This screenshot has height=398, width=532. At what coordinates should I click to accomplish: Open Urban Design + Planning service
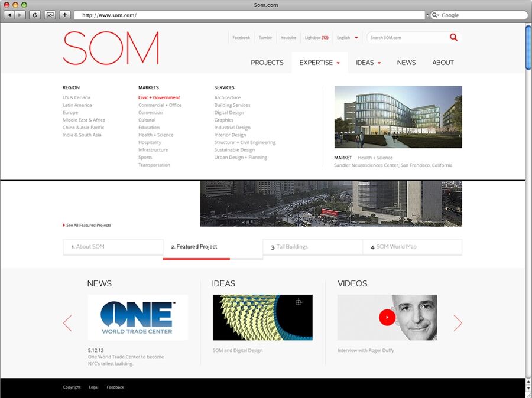click(x=241, y=157)
